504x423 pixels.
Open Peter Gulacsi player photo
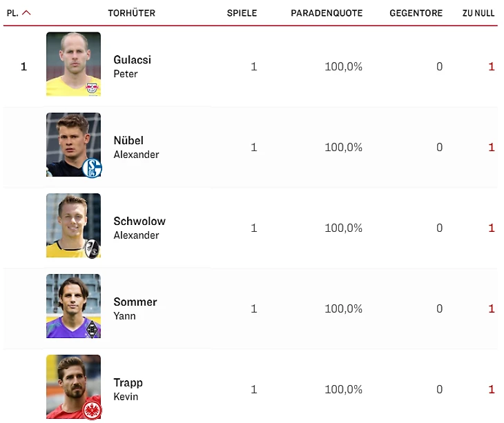point(73,64)
